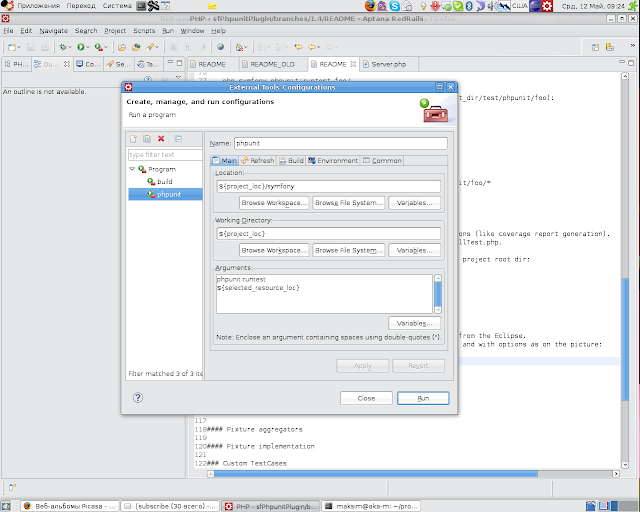
Task: Click the green Run toolbar icon
Action: coord(81,47)
